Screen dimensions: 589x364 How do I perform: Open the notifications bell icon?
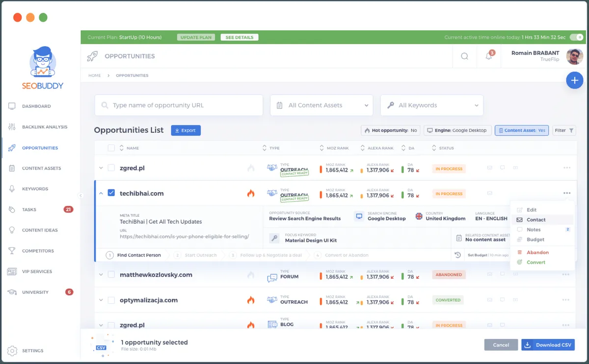(489, 56)
